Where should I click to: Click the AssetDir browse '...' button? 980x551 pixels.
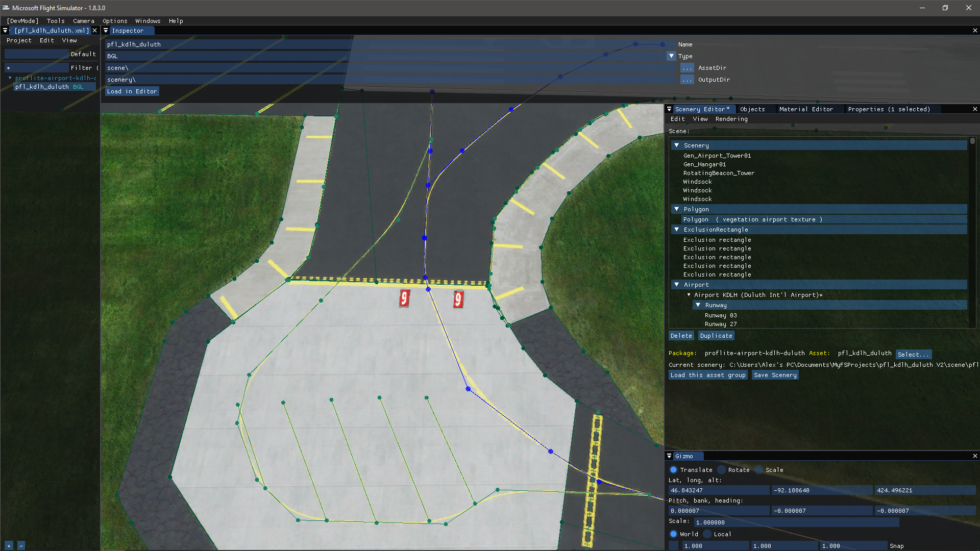[687, 68]
